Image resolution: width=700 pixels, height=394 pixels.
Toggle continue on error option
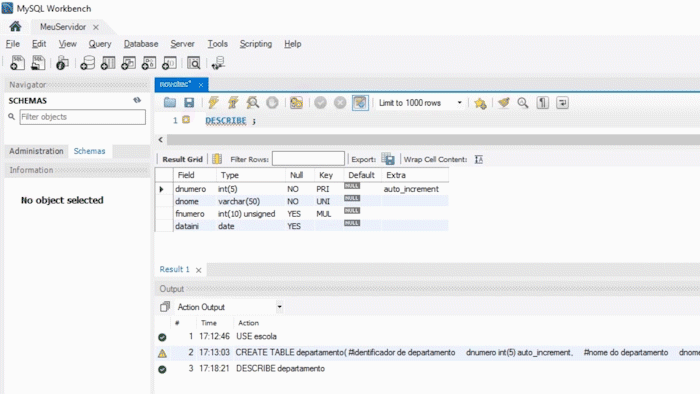[x=296, y=103]
